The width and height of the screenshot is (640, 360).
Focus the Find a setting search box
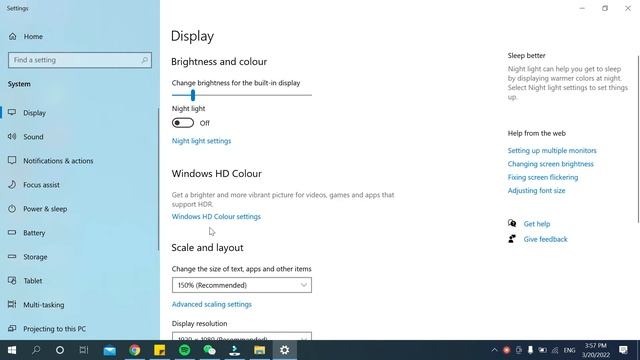point(80,60)
